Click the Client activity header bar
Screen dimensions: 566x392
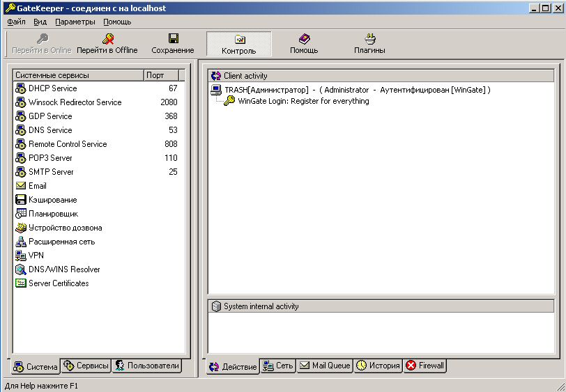[381, 76]
